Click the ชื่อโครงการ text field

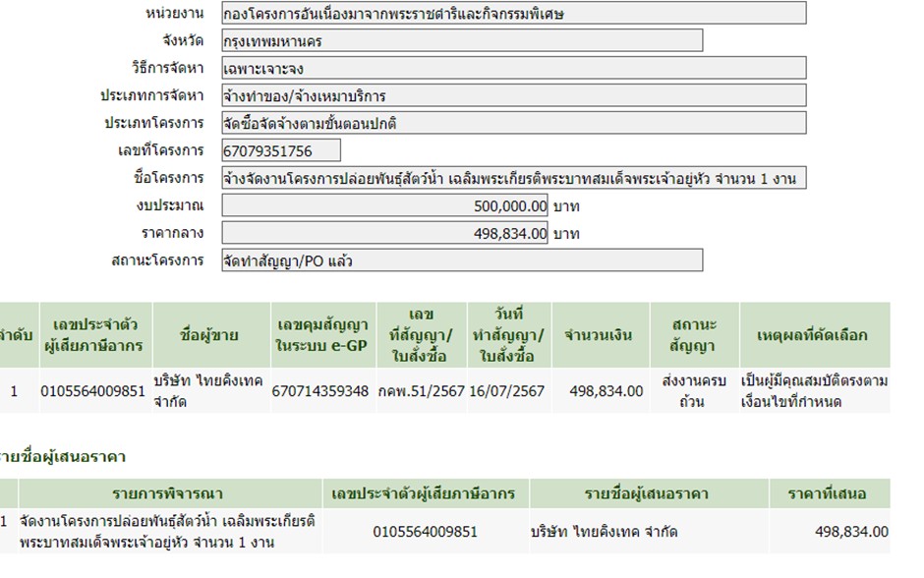click(x=513, y=178)
